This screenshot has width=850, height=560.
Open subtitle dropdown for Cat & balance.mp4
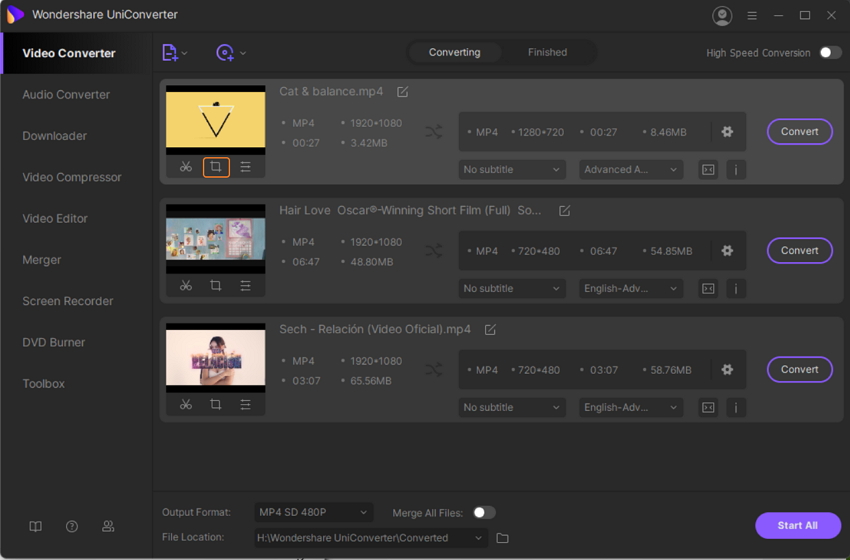click(512, 170)
